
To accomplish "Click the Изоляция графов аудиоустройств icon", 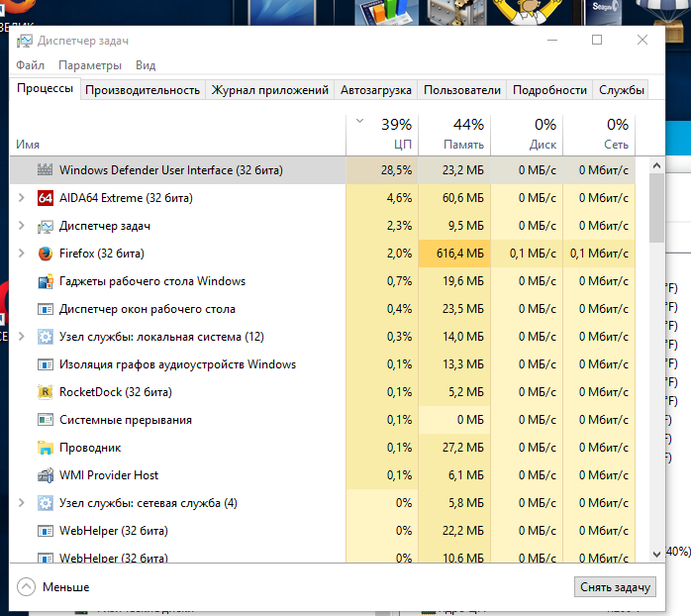I will click(x=45, y=364).
